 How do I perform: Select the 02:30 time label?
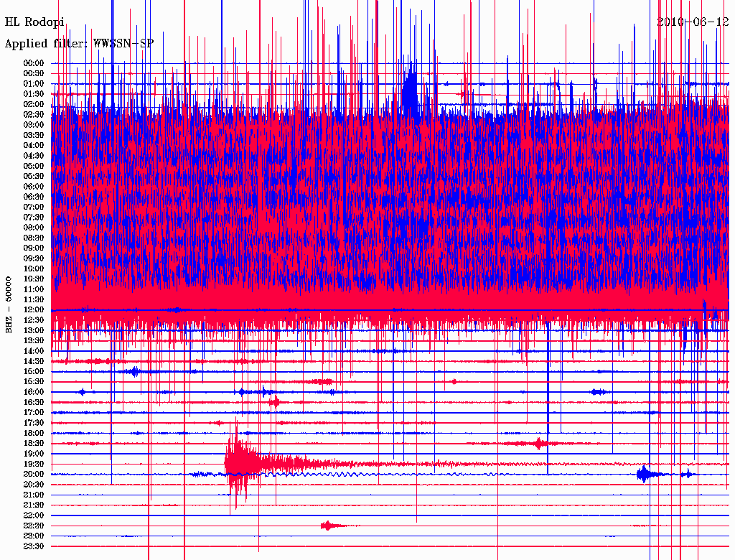[34, 115]
